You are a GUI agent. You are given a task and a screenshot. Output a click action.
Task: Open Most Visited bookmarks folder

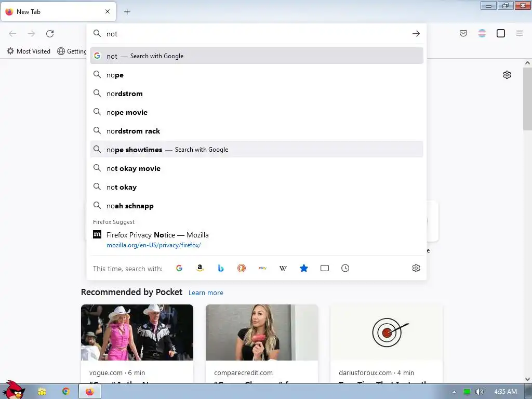point(29,51)
